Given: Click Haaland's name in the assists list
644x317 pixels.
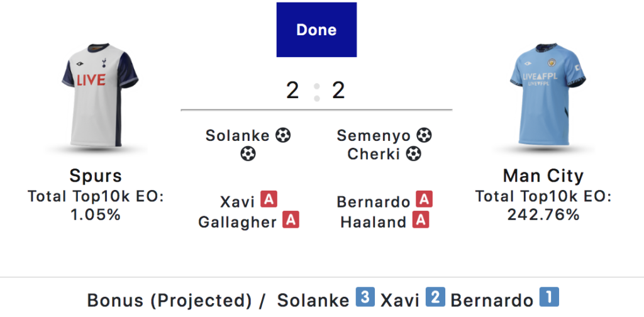Looking at the screenshot, I should point(373,222).
